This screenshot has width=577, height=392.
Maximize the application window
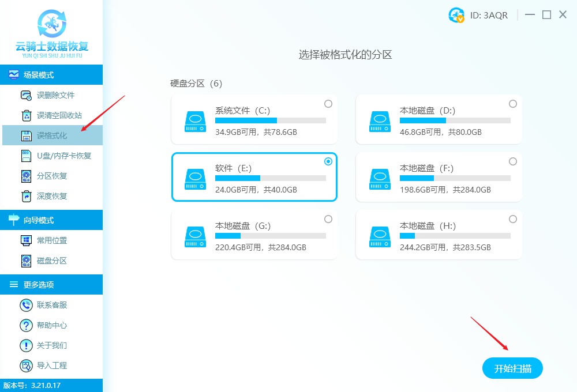coord(547,15)
